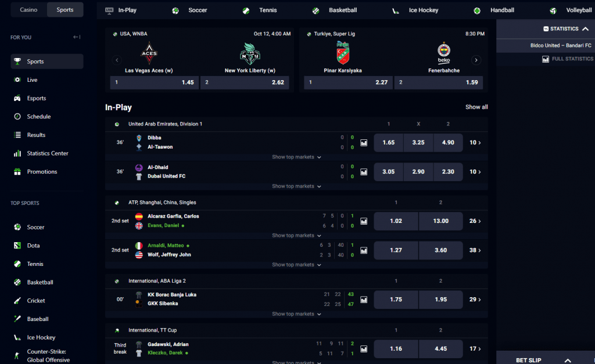Switch to the Casino toggle
The height and width of the screenshot is (364, 595).
coord(29,10)
